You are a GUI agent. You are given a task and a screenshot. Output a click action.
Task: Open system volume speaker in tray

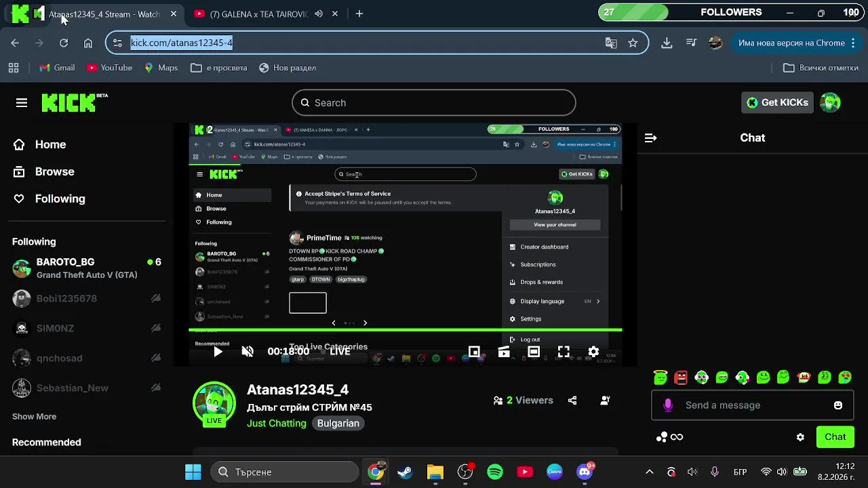[x=782, y=472]
